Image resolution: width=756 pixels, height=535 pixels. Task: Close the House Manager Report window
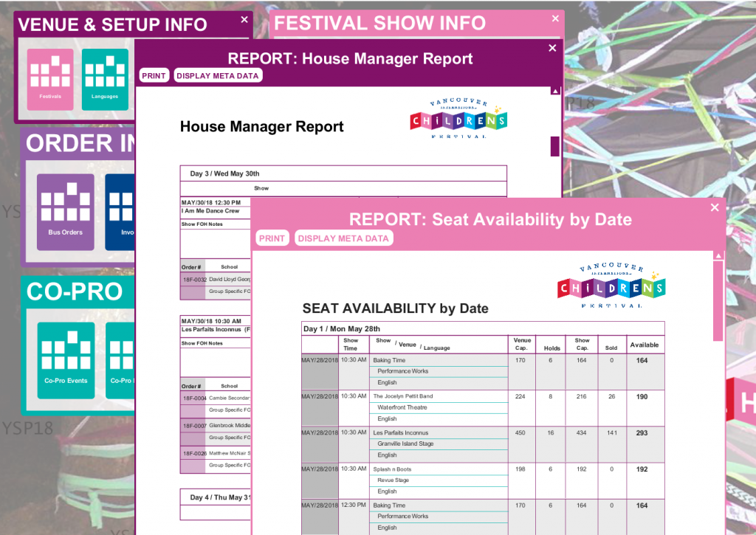552,48
